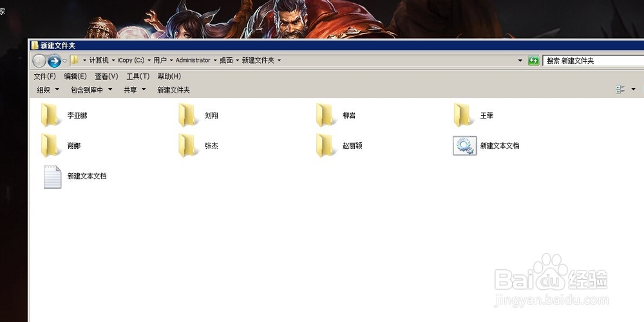Go to 桌面 in address path

tap(226, 61)
